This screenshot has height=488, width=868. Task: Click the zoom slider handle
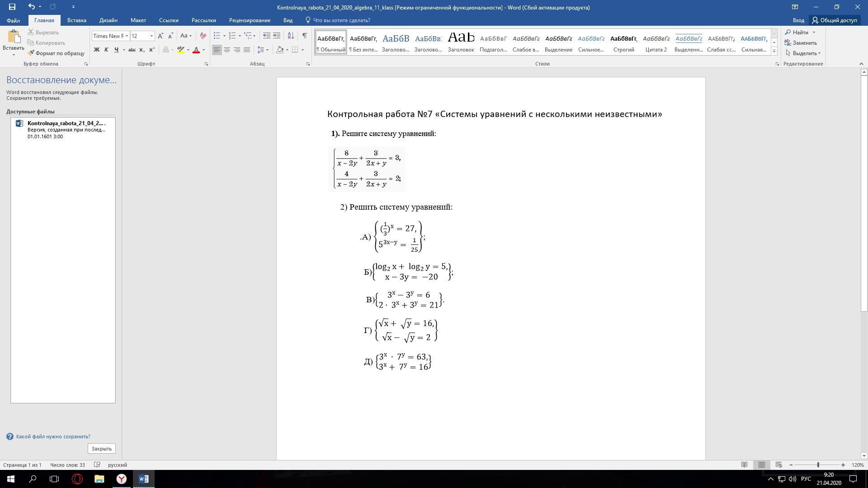click(818, 465)
